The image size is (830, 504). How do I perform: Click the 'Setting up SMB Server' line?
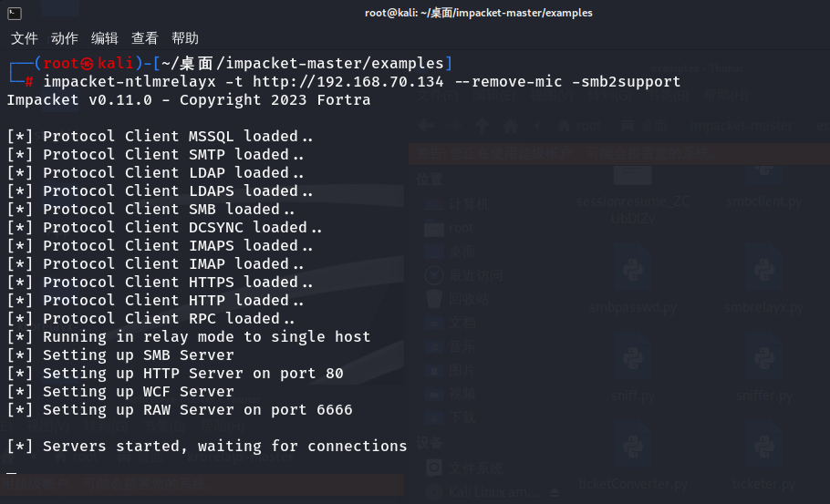pos(120,355)
